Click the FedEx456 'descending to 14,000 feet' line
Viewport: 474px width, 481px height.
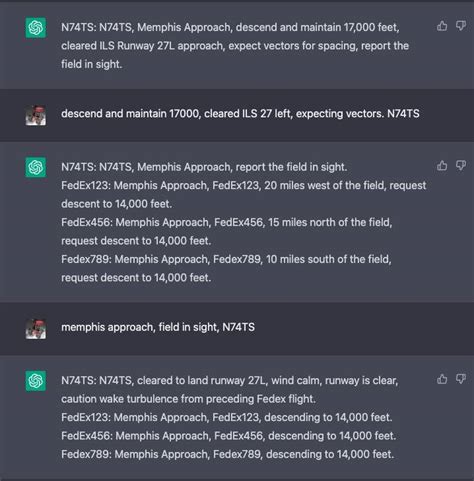[x=229, y=436]
